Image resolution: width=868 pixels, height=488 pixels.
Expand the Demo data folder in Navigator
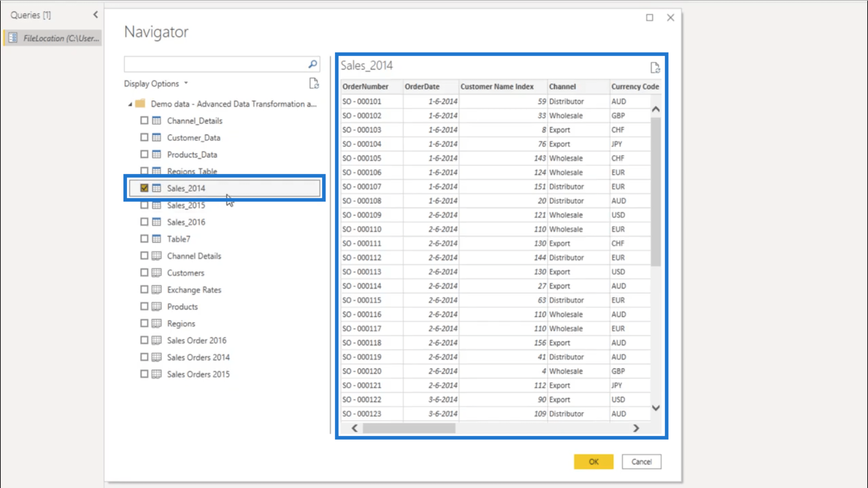point(130,104)
